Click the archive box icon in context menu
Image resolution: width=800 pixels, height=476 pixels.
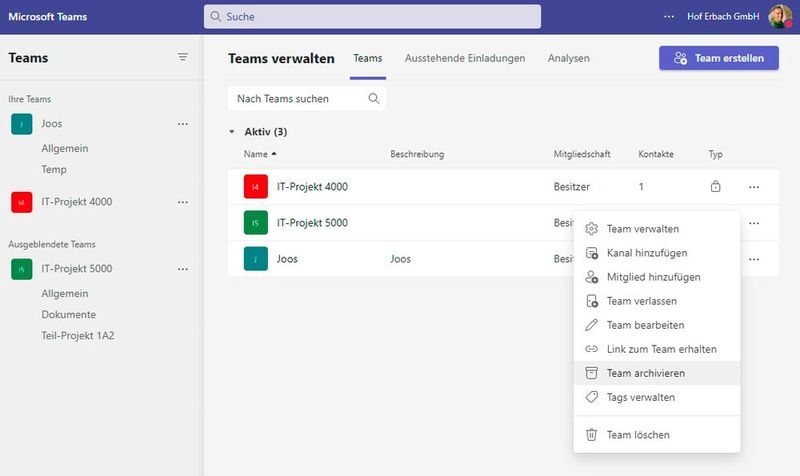[x=591, y=373]
